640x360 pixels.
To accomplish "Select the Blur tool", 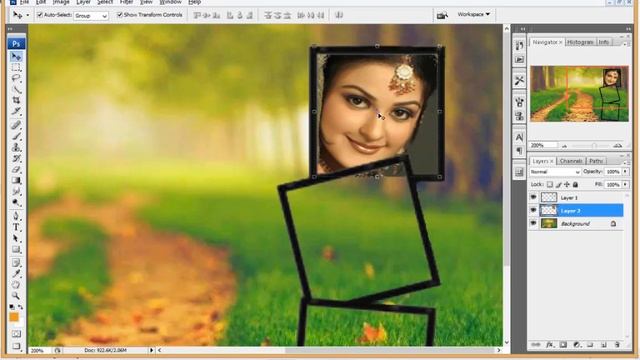I will pyautogui.click(x=16, y=191).
